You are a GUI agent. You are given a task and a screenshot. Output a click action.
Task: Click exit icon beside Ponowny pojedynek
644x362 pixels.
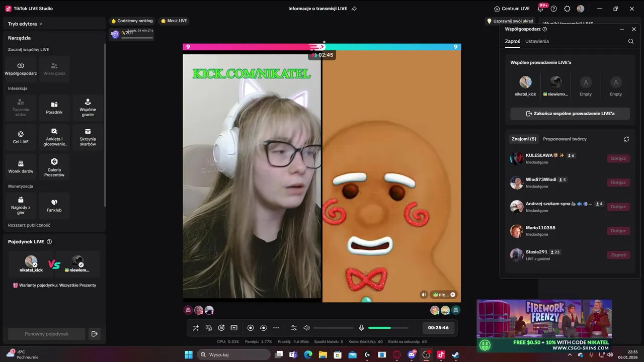[94, 334]
